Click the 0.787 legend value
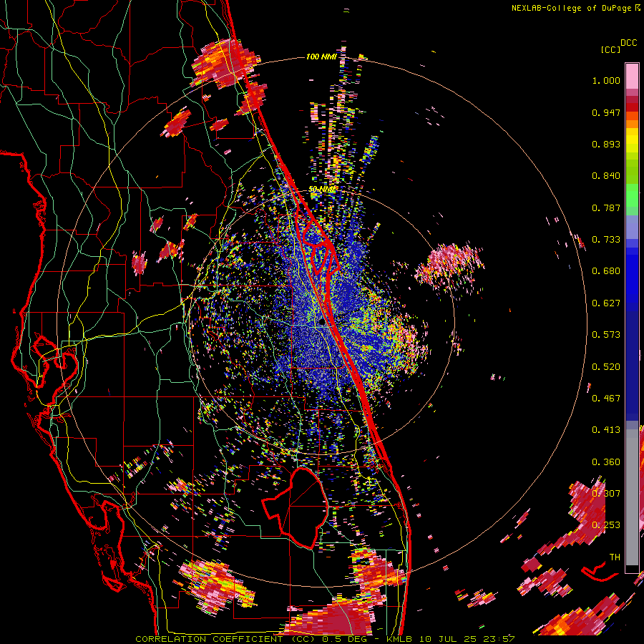 [x=606, y=208]
